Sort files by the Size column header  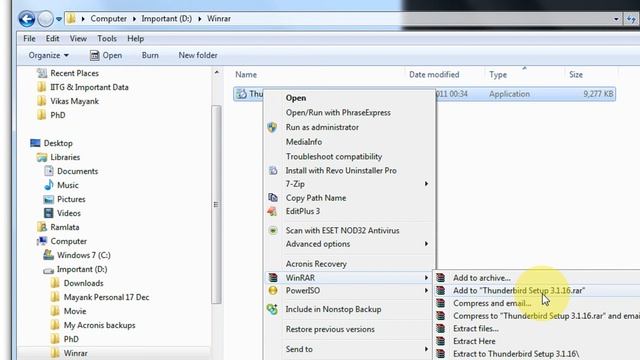click(576, 75)
